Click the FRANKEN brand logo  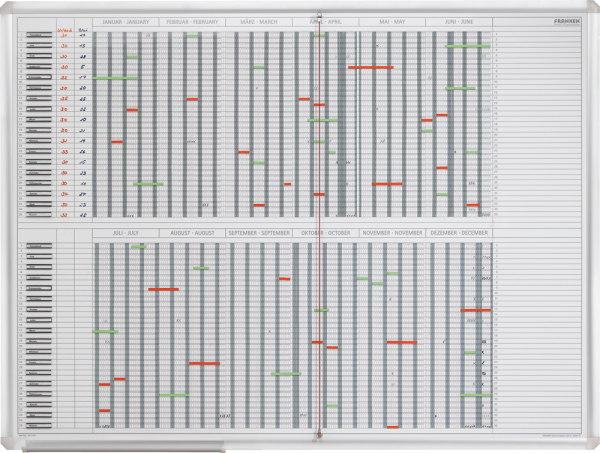tap(567, 21)
